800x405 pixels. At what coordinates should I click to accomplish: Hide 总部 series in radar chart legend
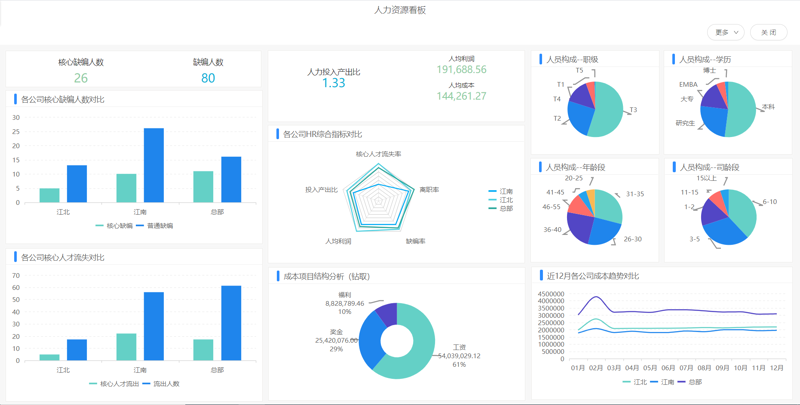[501, 208]
